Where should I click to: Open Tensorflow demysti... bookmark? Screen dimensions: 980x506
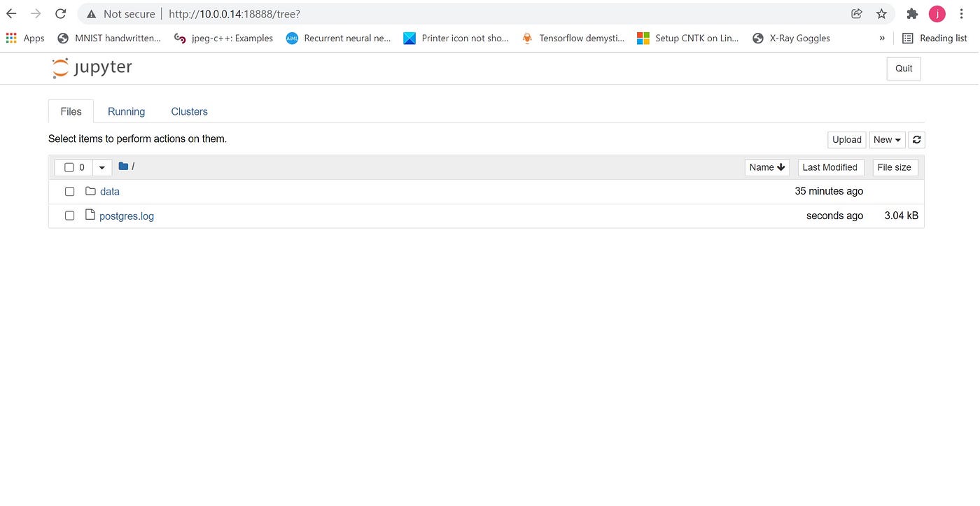pos(573,38)
